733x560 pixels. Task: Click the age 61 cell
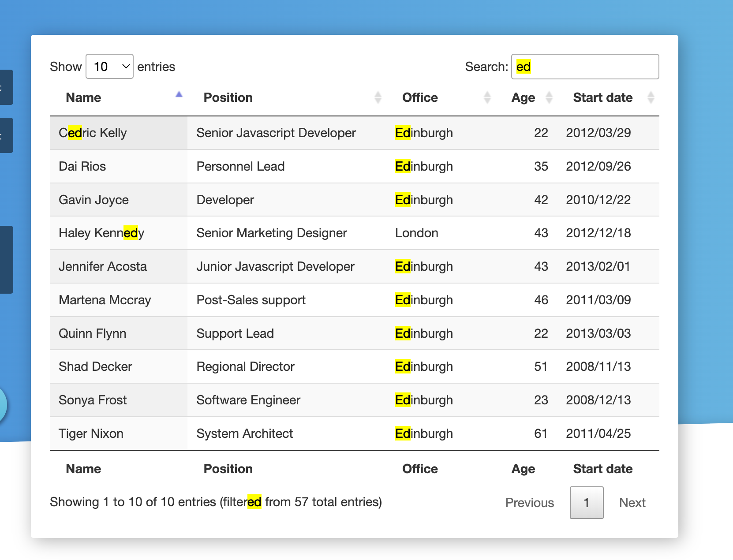click(x=527, y=433)
